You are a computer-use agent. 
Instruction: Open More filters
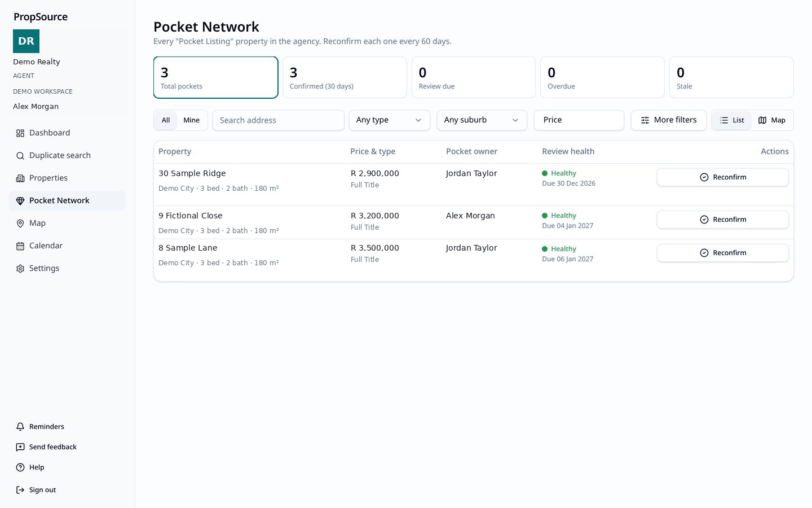click(669, 120)
